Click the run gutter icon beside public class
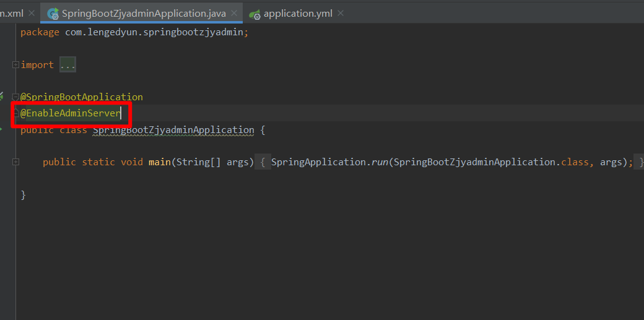 pyautogui.click(x=1, y=129)
